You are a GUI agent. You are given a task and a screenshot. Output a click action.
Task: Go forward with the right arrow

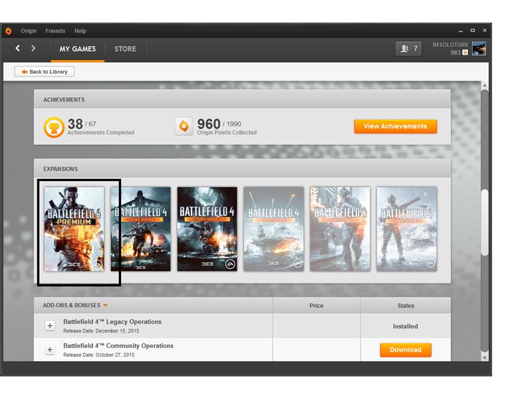[x=33, y=48]
